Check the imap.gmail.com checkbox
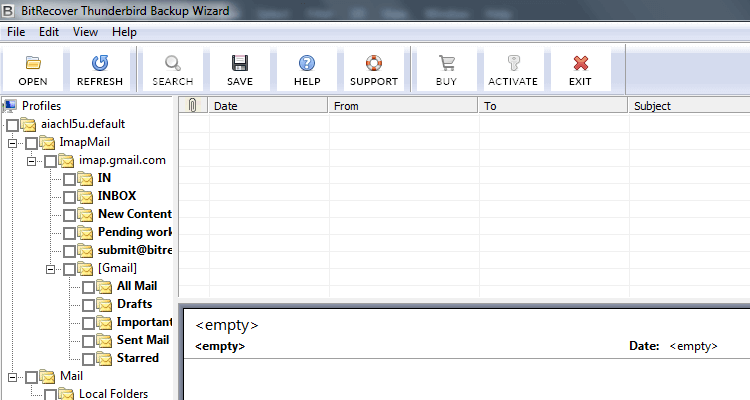This screenshot has width=750, height=400. (50, 161)
